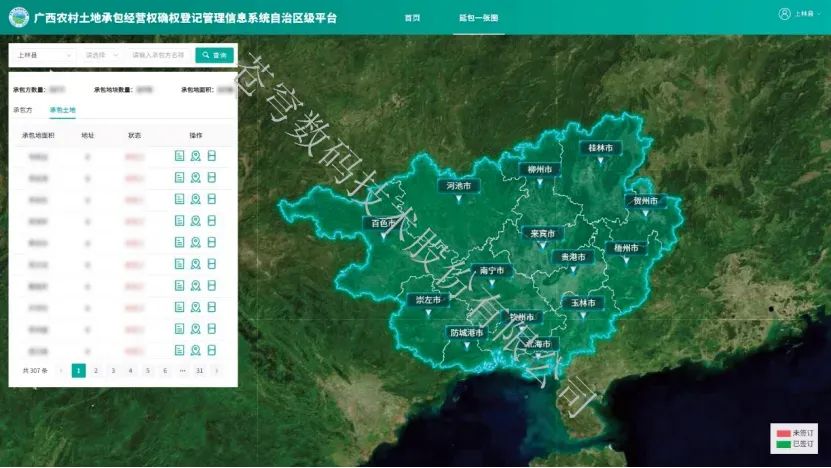
Task: Click 共 307 条 total count text
Action: [35, 370]
